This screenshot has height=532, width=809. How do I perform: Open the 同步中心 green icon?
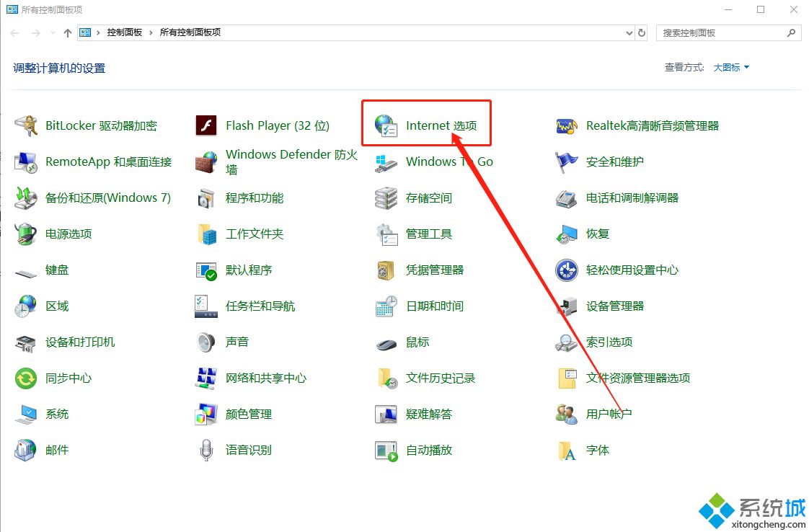[x=26, y=378]
